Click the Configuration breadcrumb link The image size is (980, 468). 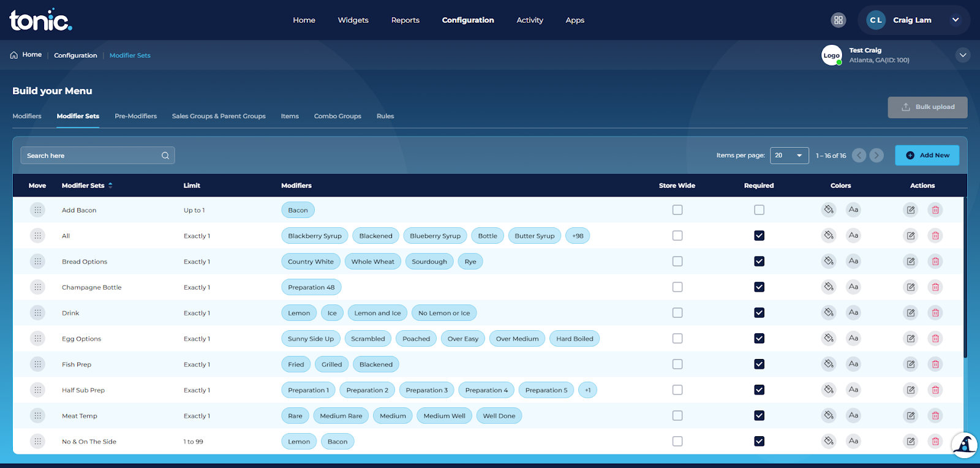point(75,55)
